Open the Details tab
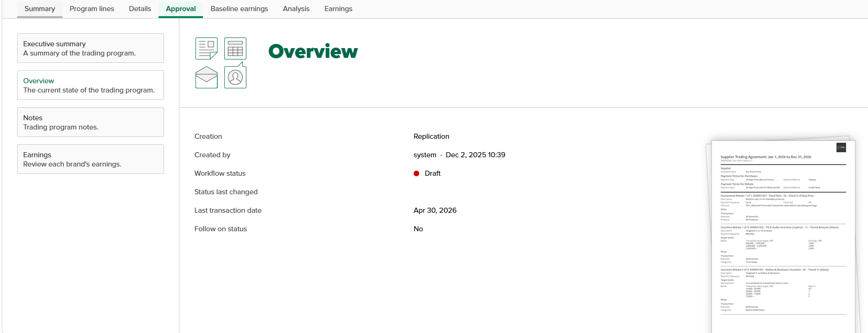 [140, 9]
